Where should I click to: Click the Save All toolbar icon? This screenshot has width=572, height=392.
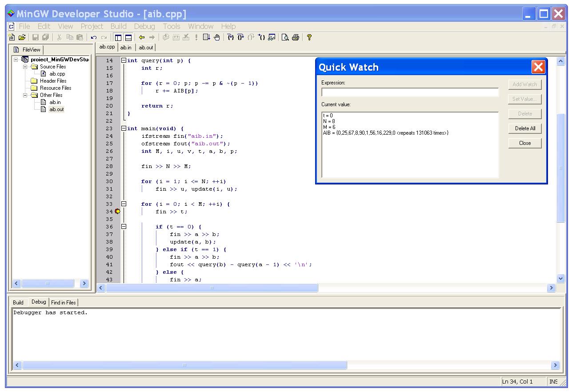(44, 38)
